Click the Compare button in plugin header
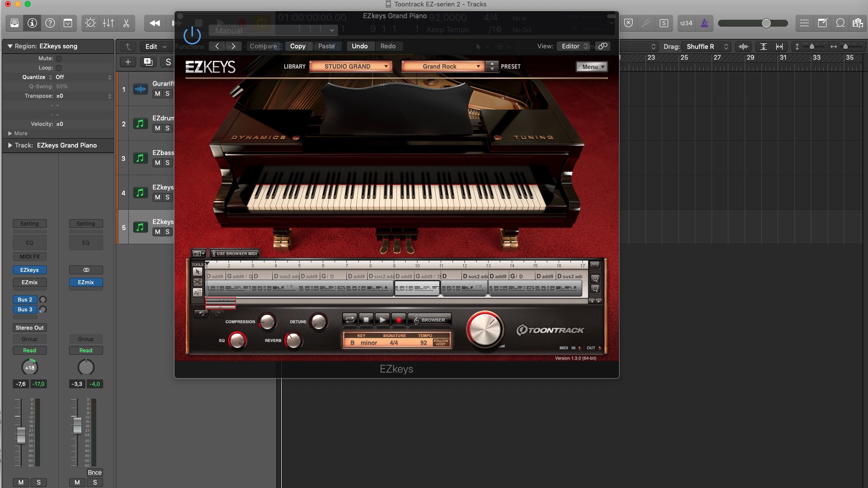This screenshot has height=488, width=868. click(x=263, y=46)
